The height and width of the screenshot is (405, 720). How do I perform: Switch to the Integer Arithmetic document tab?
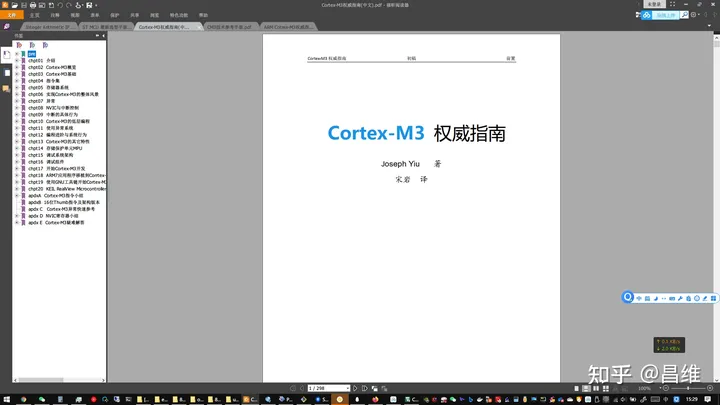pos(48,27)
